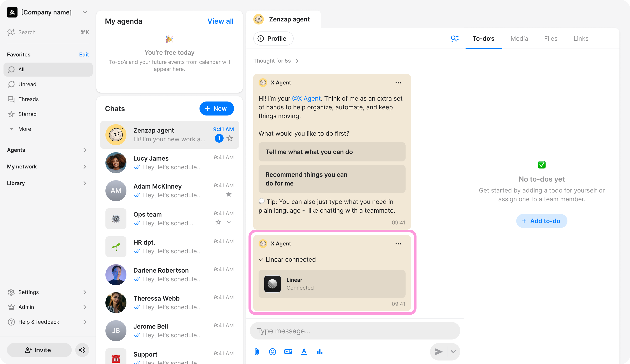630x364 pixels.
Task: Switch to the Media tab
Action: tap(519, 38)
